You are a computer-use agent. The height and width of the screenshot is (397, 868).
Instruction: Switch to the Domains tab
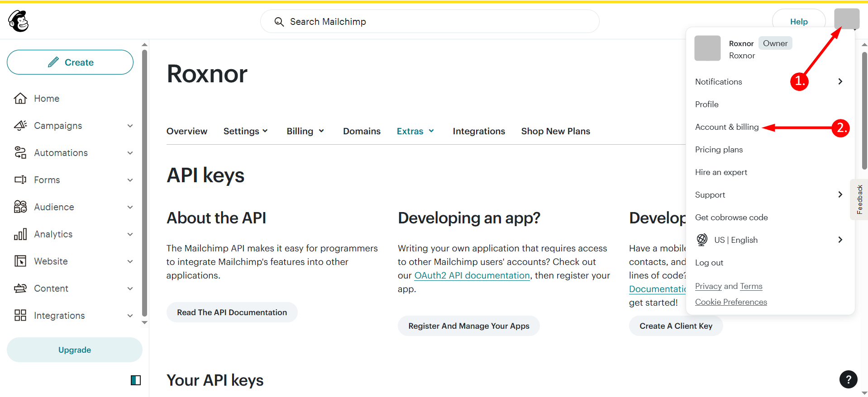click(362, 131)
